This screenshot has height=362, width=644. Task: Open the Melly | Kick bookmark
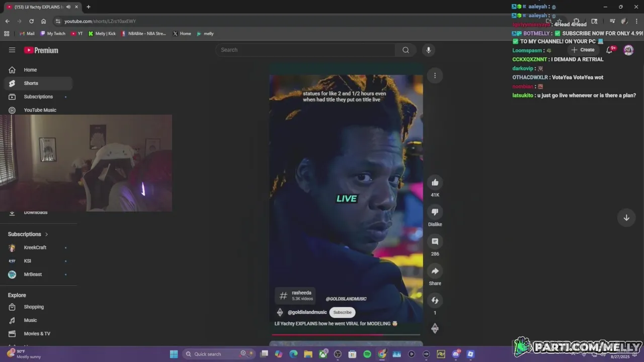[102, 34]
